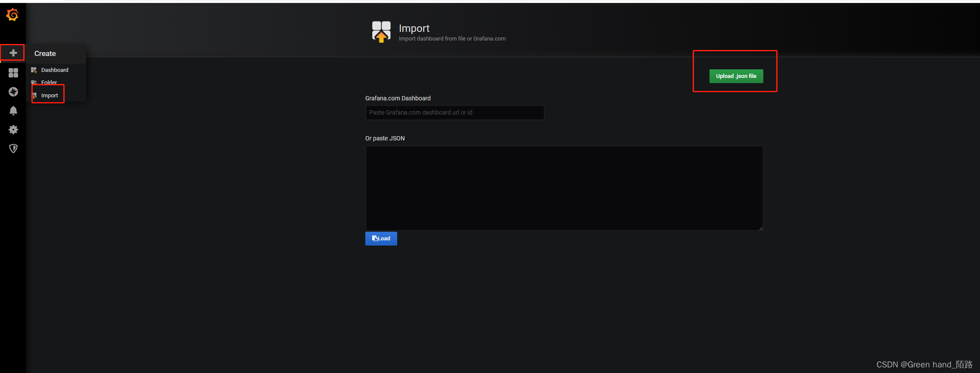The image size is (980, 373).
Task: Click the Upload .json file button
Action: [x=736, y=76]
